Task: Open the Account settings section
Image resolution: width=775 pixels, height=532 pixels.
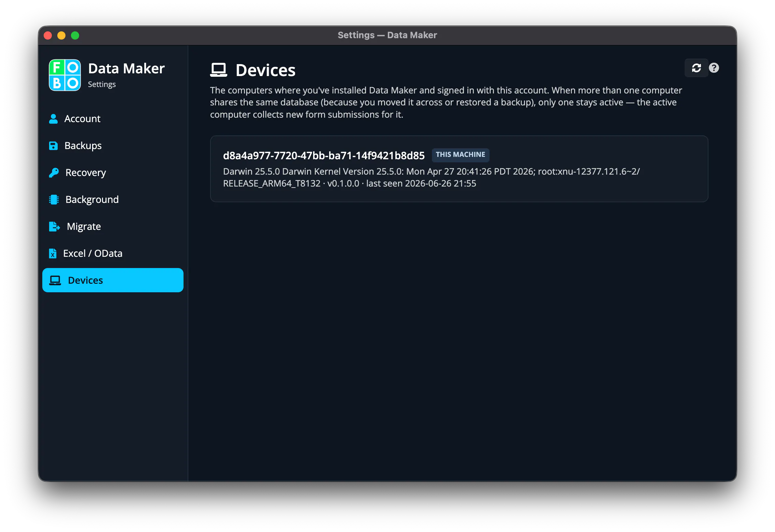Action: (x=113, y=119)
